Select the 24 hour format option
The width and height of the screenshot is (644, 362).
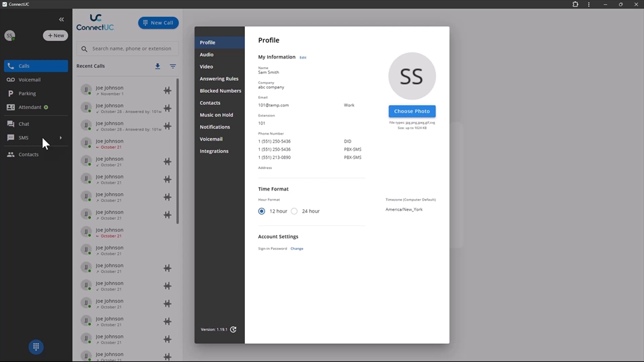(294, 211)
